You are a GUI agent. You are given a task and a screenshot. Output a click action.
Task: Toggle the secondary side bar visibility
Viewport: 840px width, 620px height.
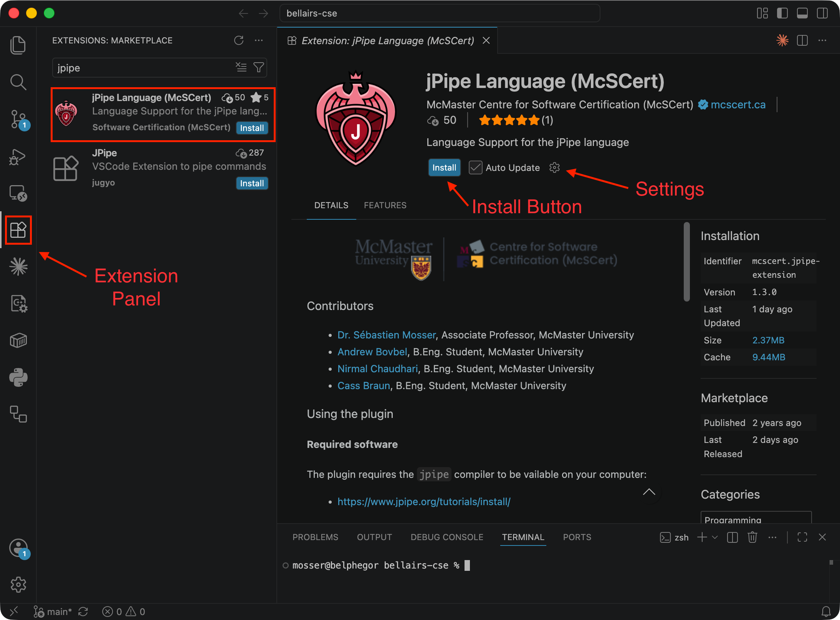click(x=822, y=13)
